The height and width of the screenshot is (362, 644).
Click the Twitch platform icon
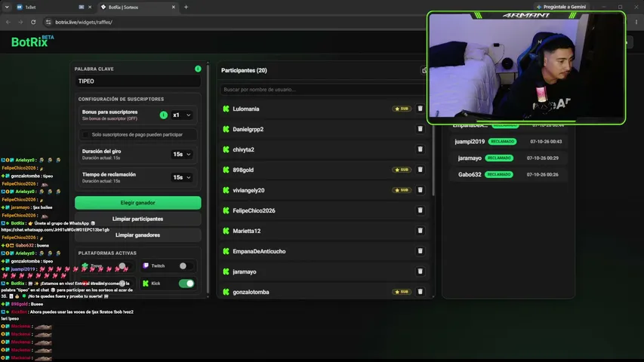click(x=146, y=266)
